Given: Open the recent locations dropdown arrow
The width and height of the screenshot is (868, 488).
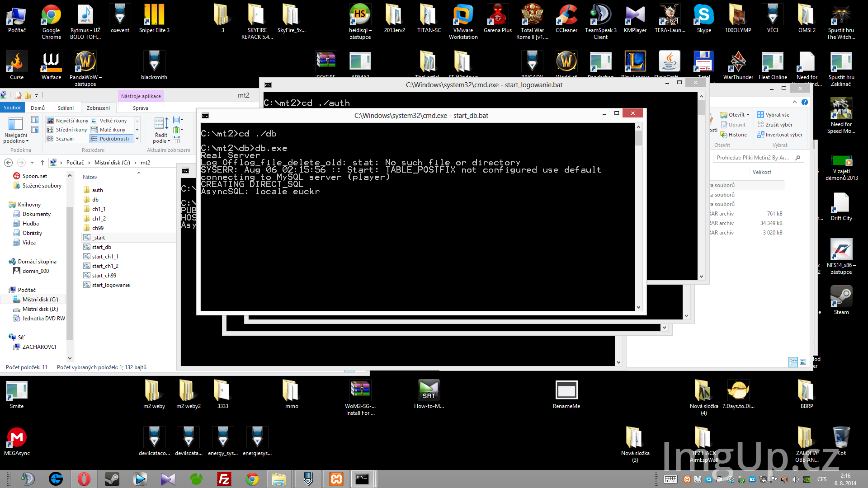Looking at the screenshot, I should point(32,163).
